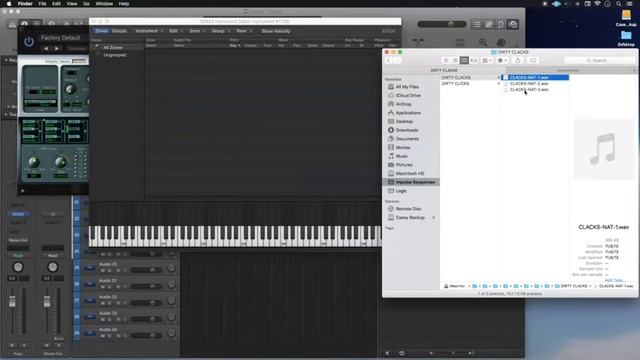Toggle the EXS24 plugin power button

tap(29, 41)
